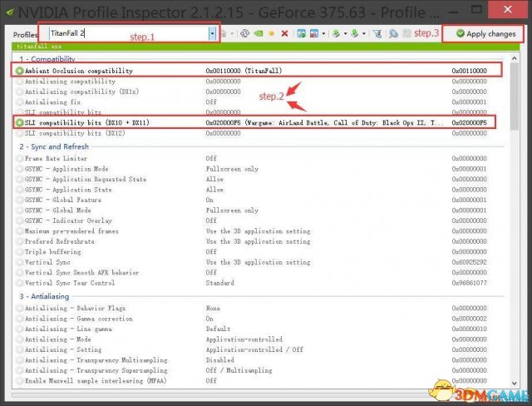
Task: Open dropdown arrow beside remove application icon
Action: pos(323,33)
